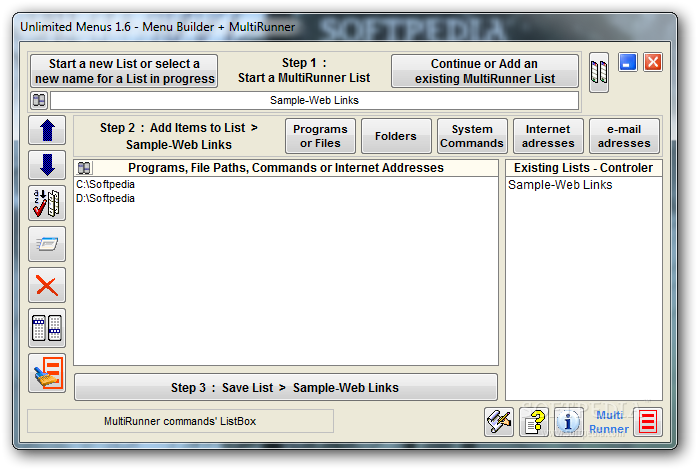Clear list with broom icon
The width and height of the screenshot is (698, 470).
click(x=47, y=373)
